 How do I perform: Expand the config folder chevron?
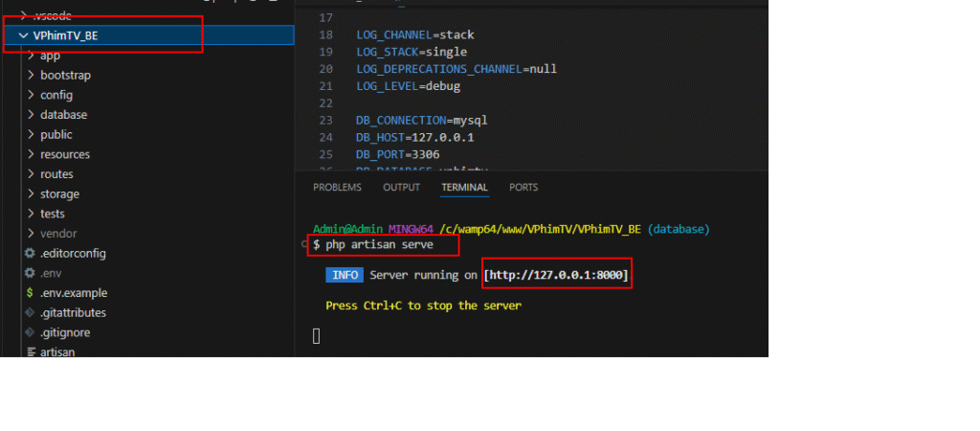[31, 95]
